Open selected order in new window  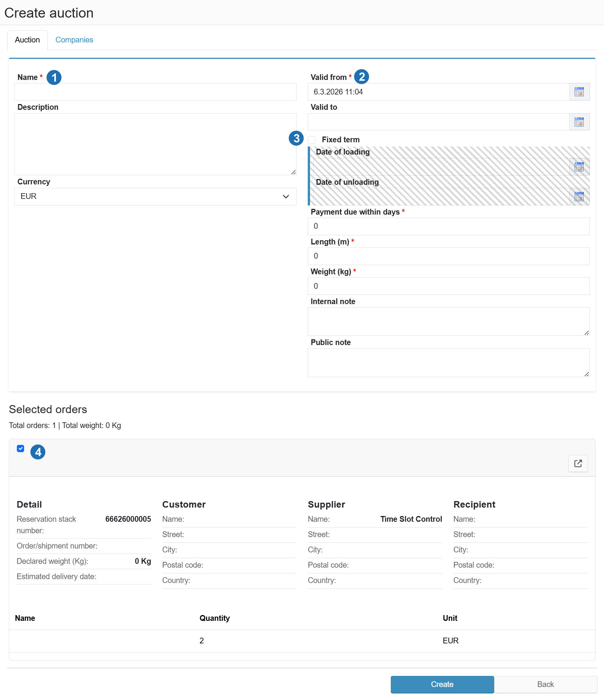coord(578,464)
